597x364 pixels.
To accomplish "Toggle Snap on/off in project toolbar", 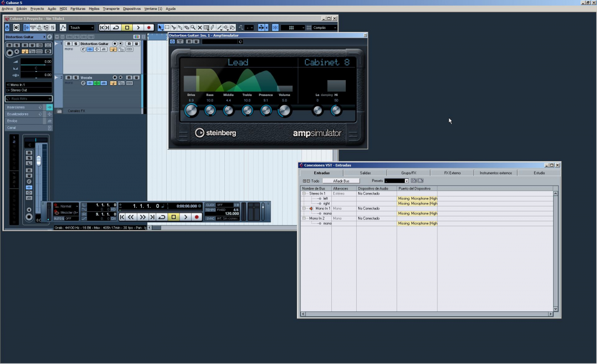I will tap(276, 27).
